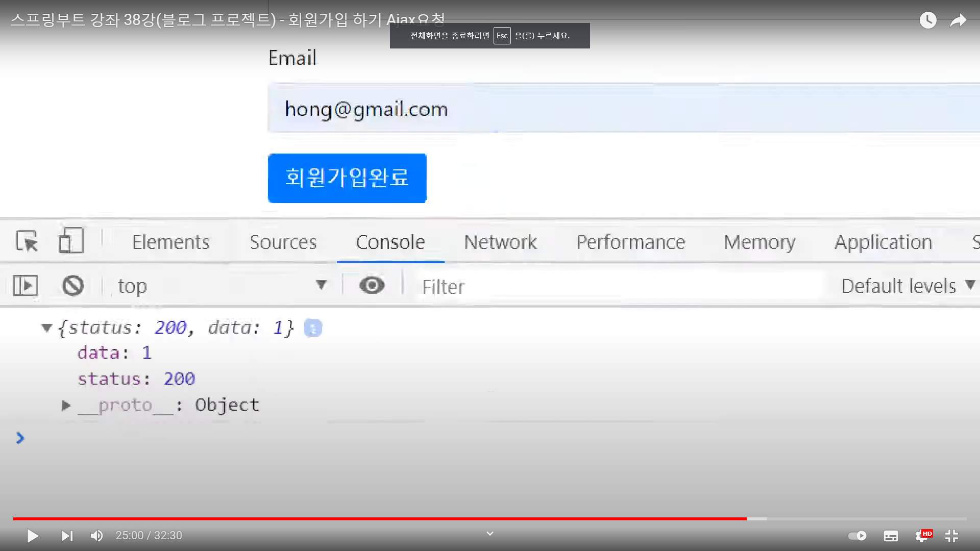Toggle subtitles captions button
Screen dimensions: 980x551
(x=891, y=536)
